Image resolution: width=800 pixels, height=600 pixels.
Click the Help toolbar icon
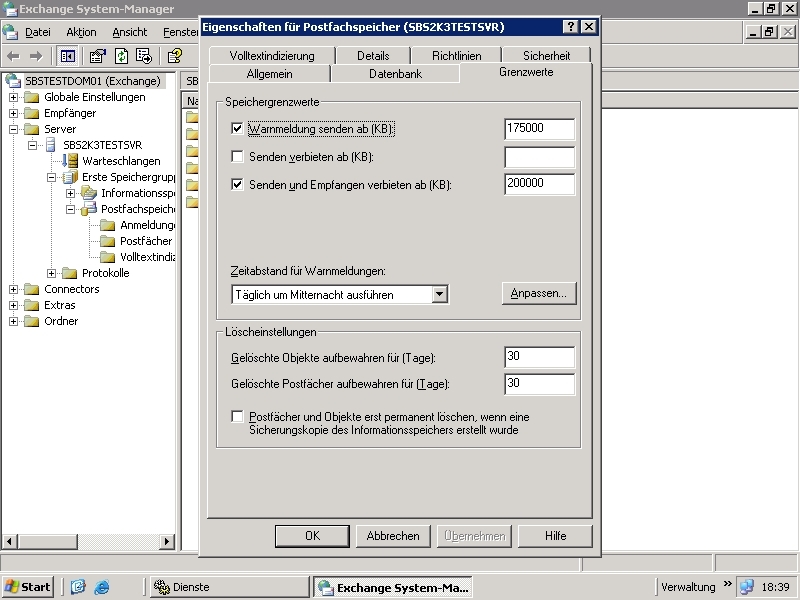(x=175, y=56)
